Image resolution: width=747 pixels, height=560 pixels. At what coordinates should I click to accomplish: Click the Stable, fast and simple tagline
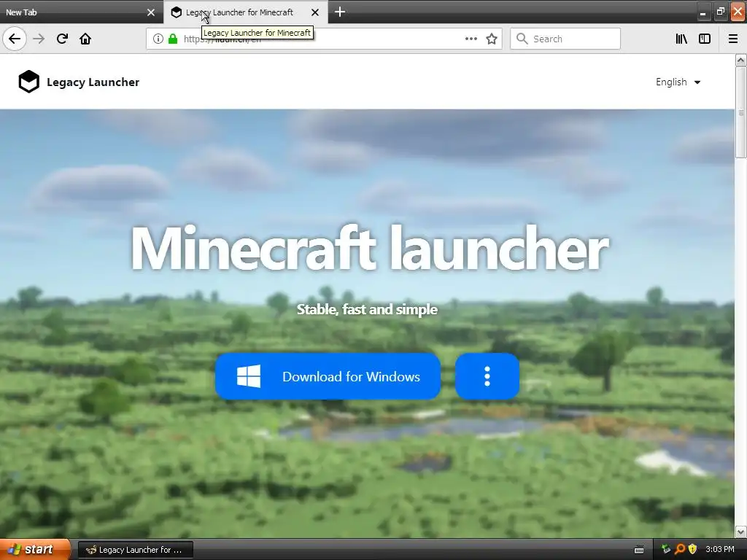coord(368,309)
